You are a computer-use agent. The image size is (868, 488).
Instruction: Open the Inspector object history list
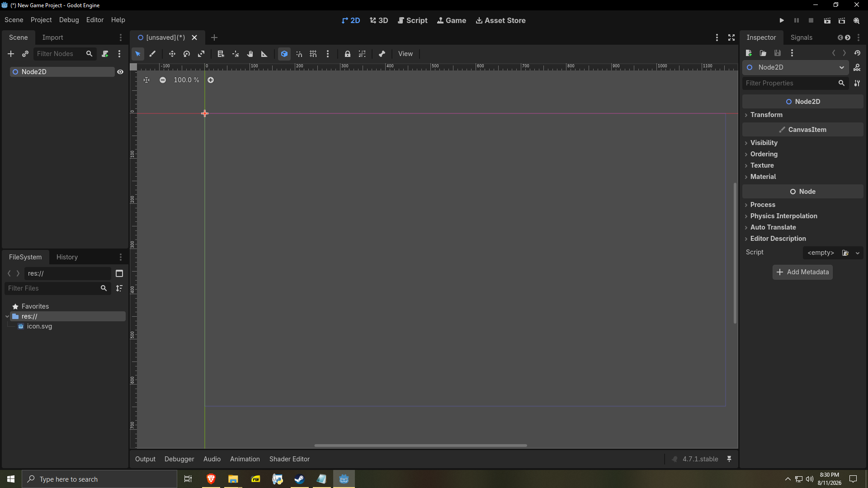857,53
